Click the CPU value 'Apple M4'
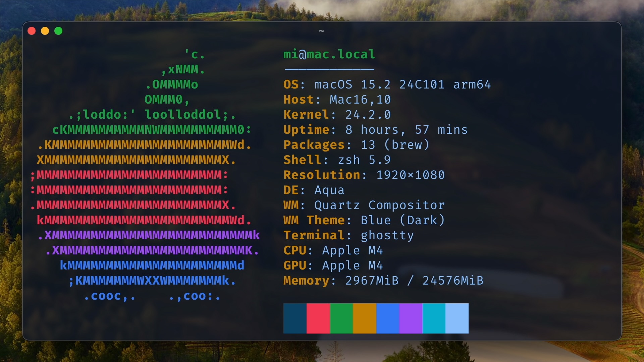This screenshot has height=362, width=644. click(x=353, y=250)
